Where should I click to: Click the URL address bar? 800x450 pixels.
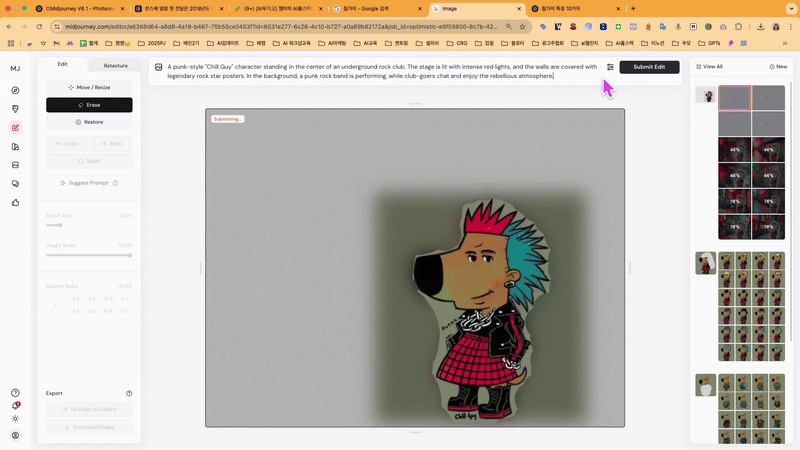[x=282, y=27]
